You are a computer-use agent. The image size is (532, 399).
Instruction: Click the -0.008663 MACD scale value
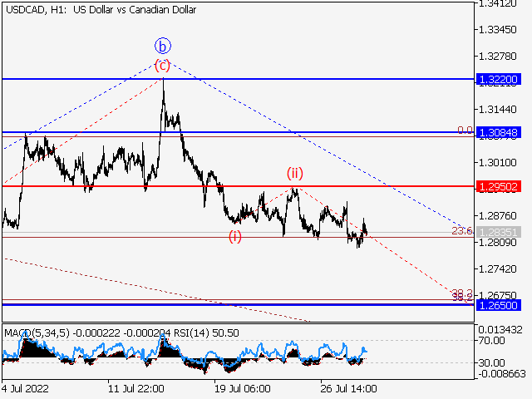pyautogui.click(x=502, y=374)
